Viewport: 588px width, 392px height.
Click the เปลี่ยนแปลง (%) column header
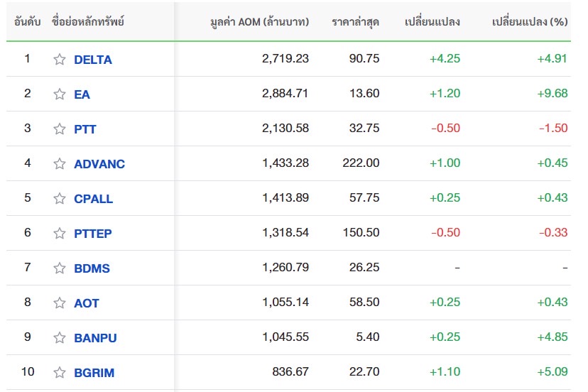[x=529, y=22]
